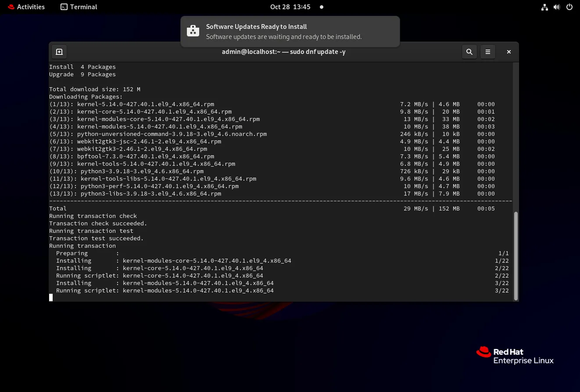Click the 'Upgrade 9 Packages' line
This screenshot has height=392, width=580.
coord(82,74)
